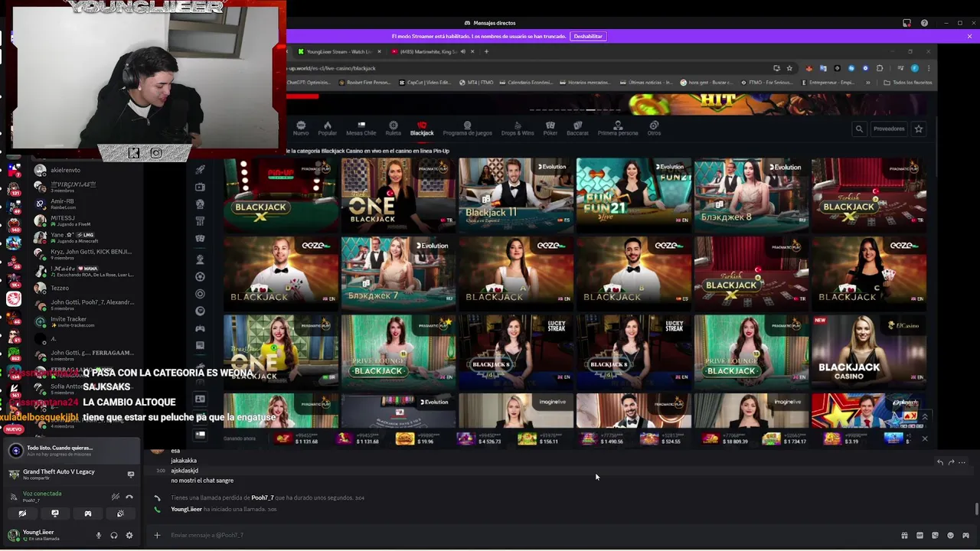Click Deshabilitar streamer mode button
This screenshot has height=551, width=980.
(588, 36)
